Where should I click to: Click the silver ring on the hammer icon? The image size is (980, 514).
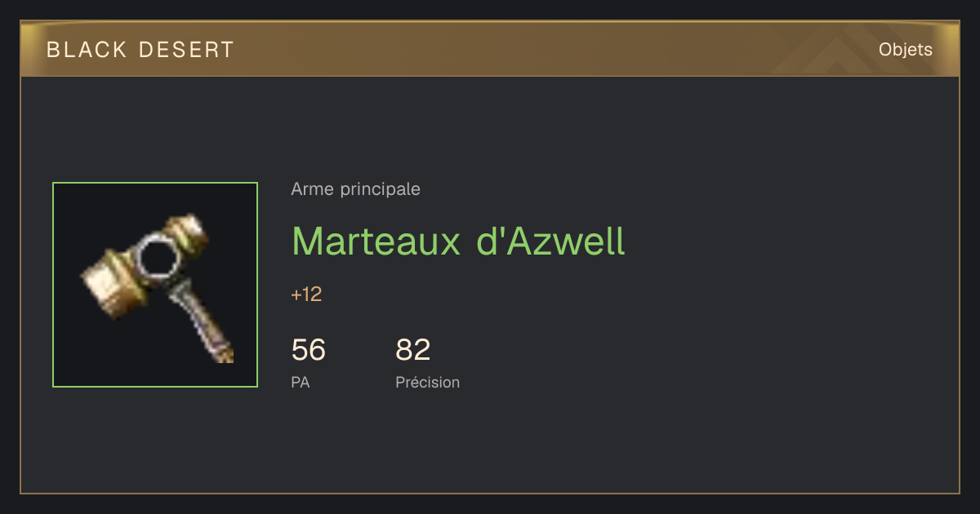tap(153, 257)
